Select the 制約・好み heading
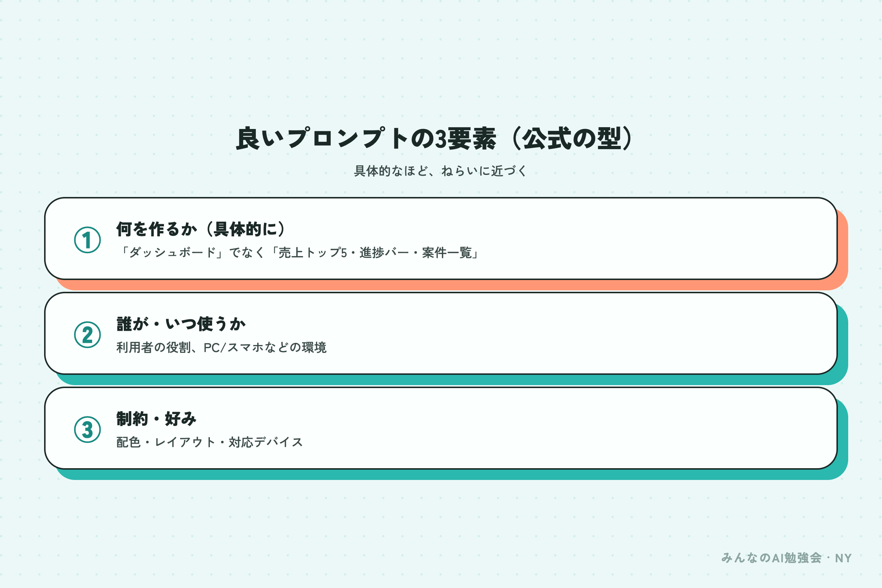The width and height of the screenshot is (882, 588). (157, 419)
